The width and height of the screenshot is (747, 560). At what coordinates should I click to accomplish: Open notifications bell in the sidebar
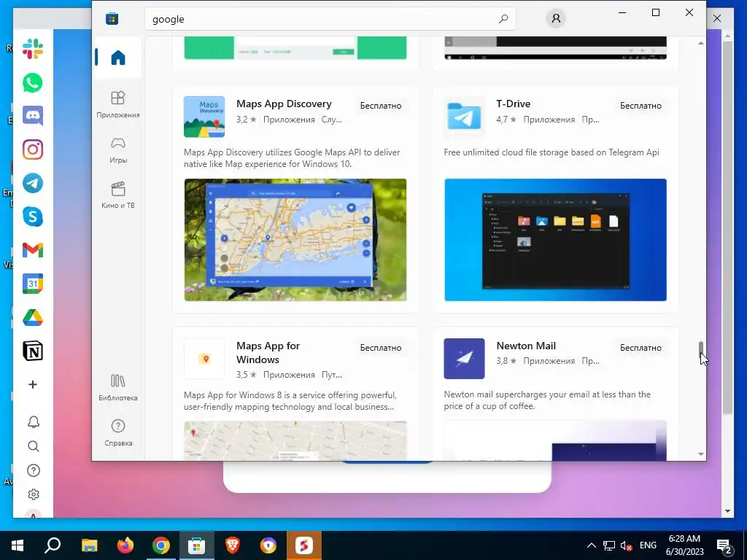(34, 422)
